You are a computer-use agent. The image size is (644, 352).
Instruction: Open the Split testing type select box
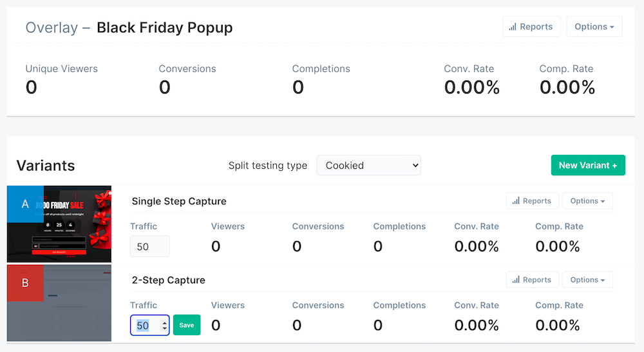pyautogui.click(x=368, y=166)
